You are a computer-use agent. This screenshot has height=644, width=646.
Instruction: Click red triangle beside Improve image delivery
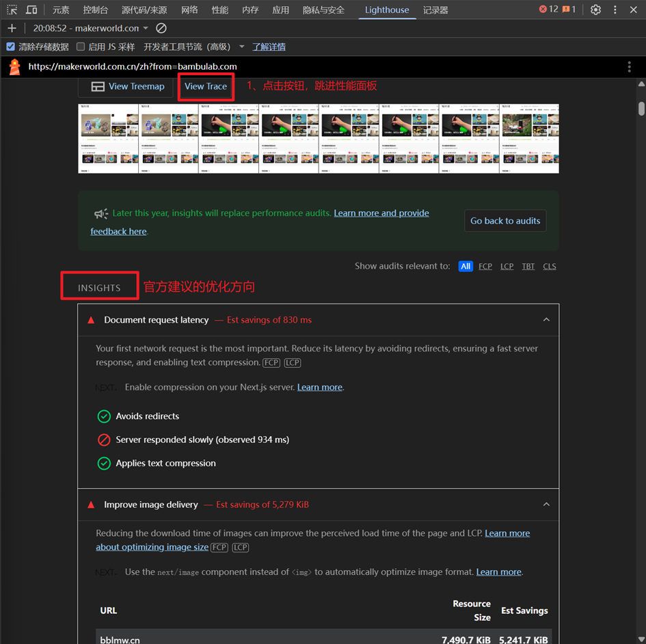tap(91, 505)
